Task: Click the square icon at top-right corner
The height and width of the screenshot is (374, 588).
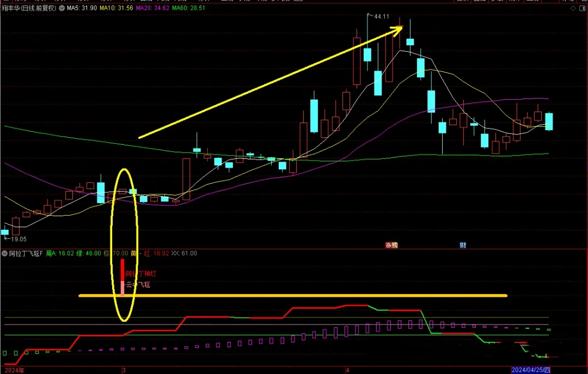Action: click(581, 9)
